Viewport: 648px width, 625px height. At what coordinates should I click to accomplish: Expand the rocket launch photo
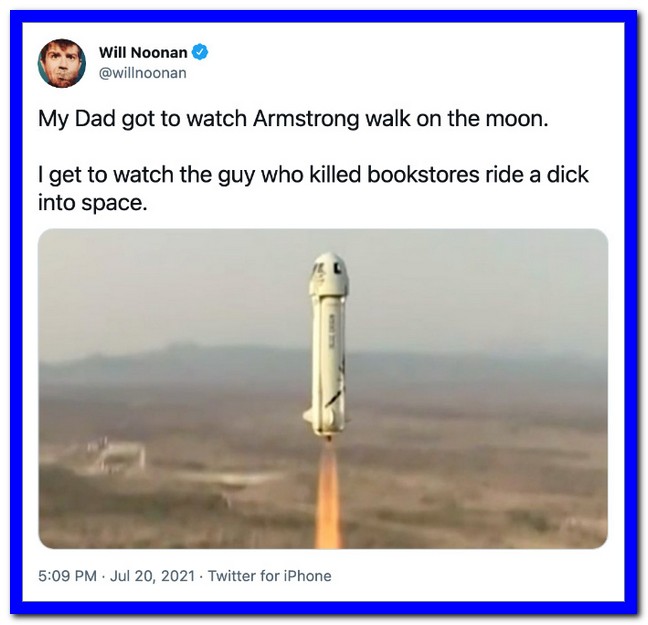tap(323, 389)
